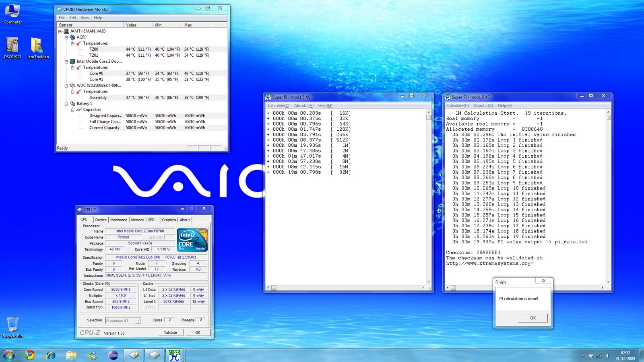Viewport: 644px width, 362px height.
Task: Click OK button in CPU-Z
Action: point(198,333)
